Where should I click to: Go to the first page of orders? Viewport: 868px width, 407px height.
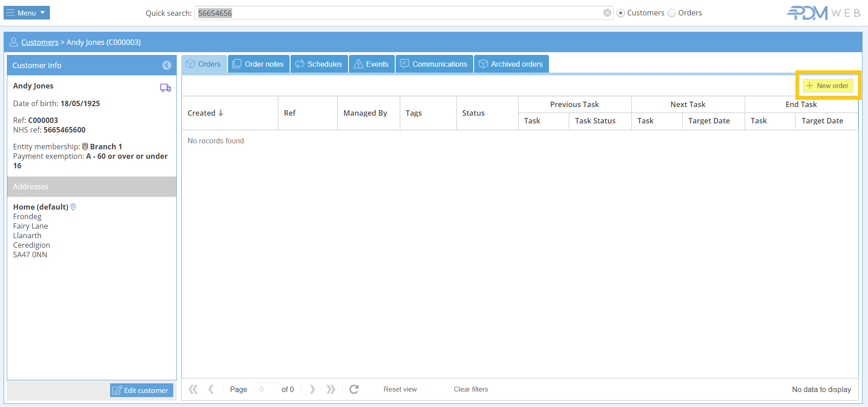193,389
